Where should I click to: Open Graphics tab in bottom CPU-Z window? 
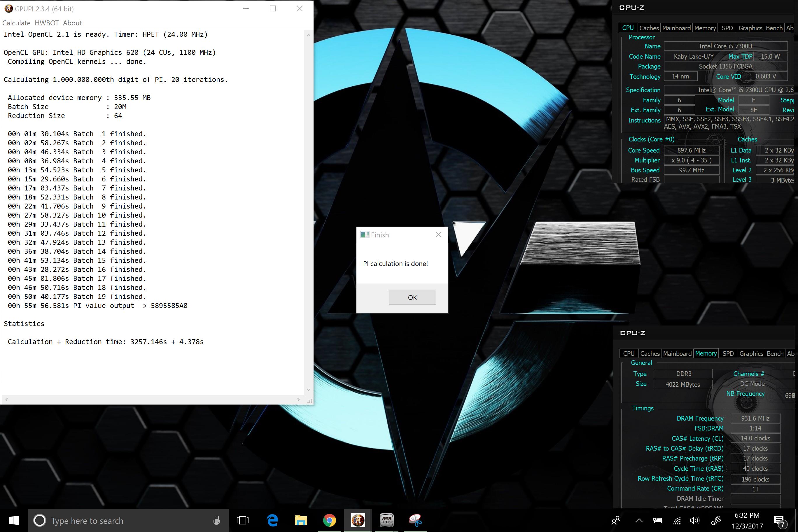(x=751, y=353)
